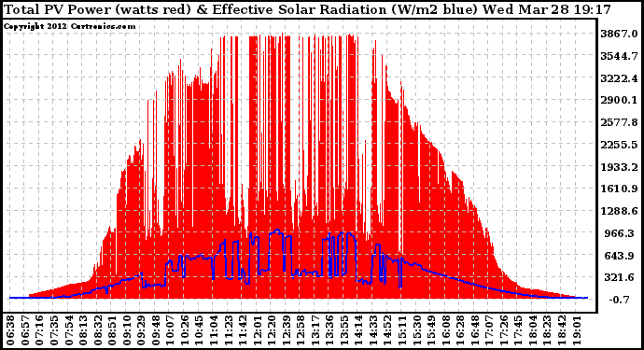Image resolution: width=644 pixels, height=350 pixels.
Task: Click the 09:29 time label
Action: click(x=141, y=329)
